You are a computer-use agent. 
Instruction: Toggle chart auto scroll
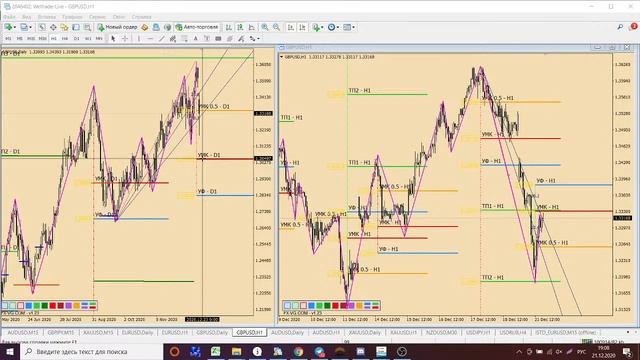291,27
